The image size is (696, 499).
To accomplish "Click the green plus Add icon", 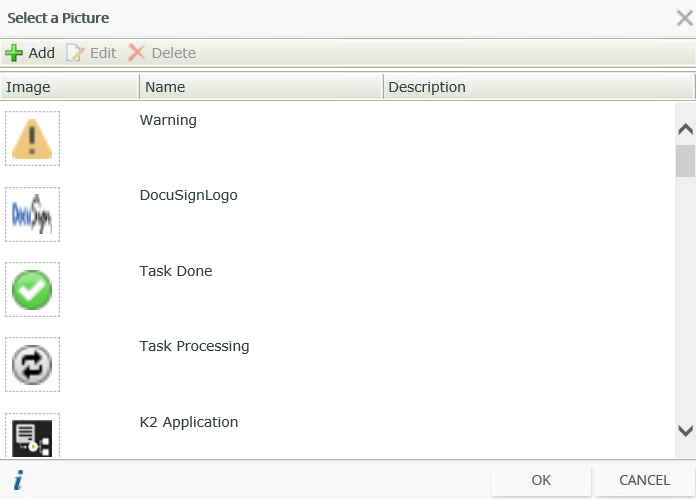I will pyautogui.click(x=14, y=53).
